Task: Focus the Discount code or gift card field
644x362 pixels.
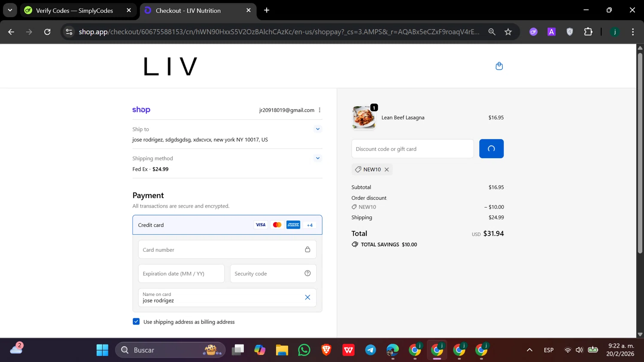Action: pos(413,149)
